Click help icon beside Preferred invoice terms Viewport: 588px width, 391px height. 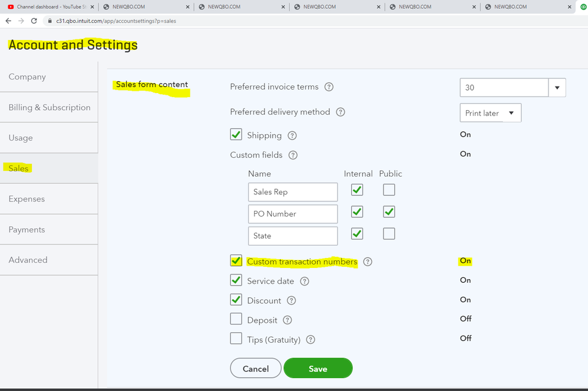point(329,87)
